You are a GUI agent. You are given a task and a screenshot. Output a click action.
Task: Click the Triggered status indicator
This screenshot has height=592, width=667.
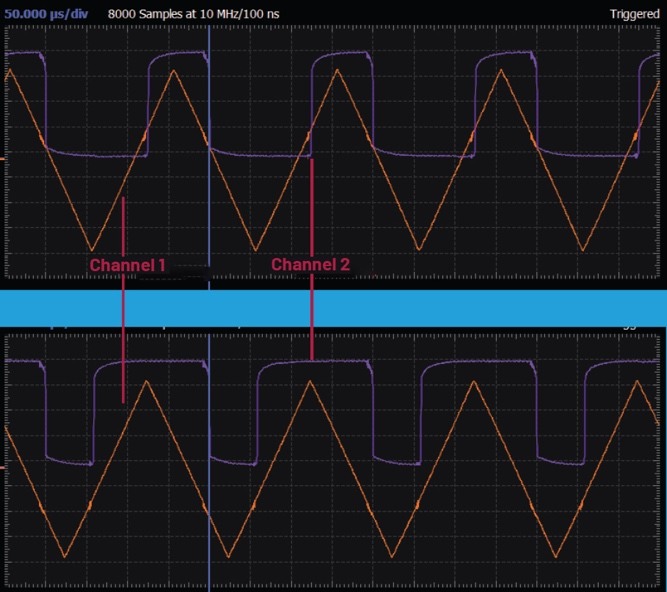point(635,14)
